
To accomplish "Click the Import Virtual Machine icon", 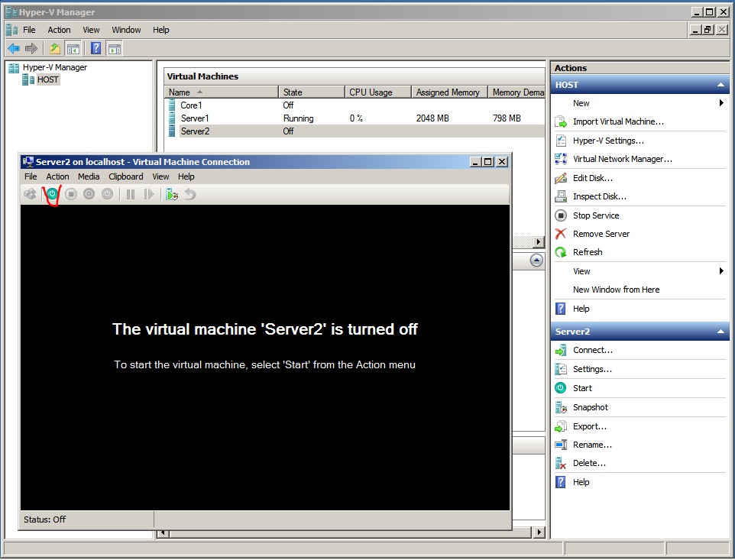I will tap(561, 121).
